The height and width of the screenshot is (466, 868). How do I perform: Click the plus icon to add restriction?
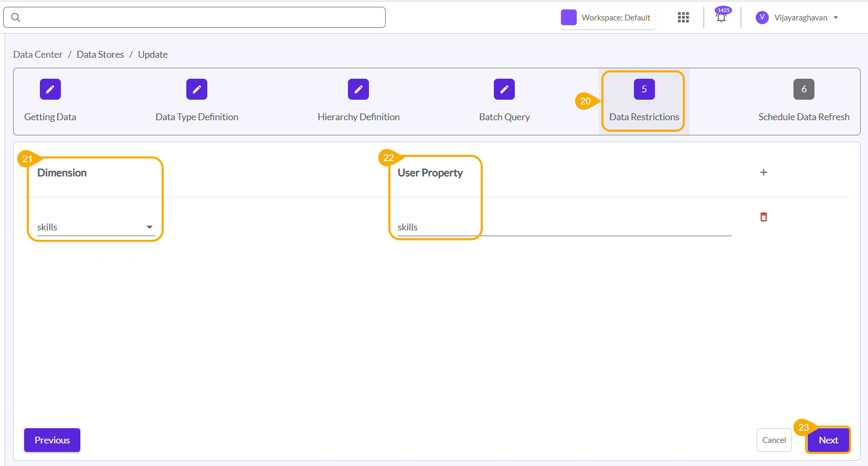[764, 173]
